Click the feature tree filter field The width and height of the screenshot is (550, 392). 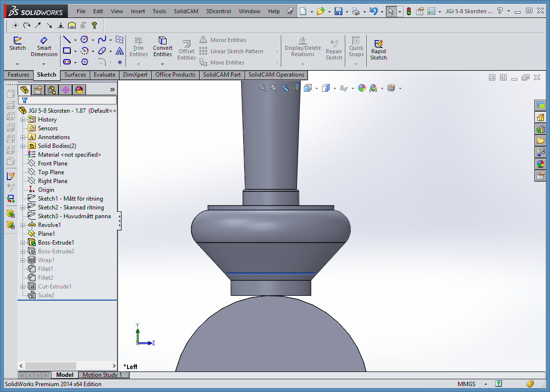pyautogui.click(x=67, y=100)
